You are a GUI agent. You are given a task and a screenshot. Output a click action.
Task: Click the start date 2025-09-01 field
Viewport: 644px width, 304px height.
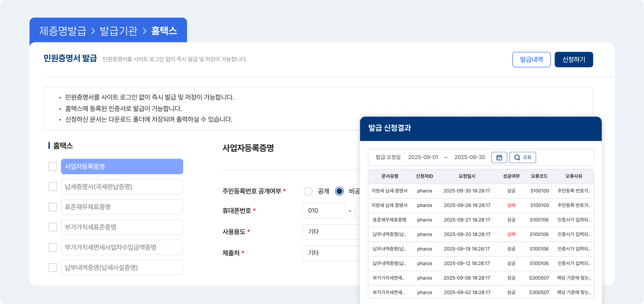[x=423, y=157]
